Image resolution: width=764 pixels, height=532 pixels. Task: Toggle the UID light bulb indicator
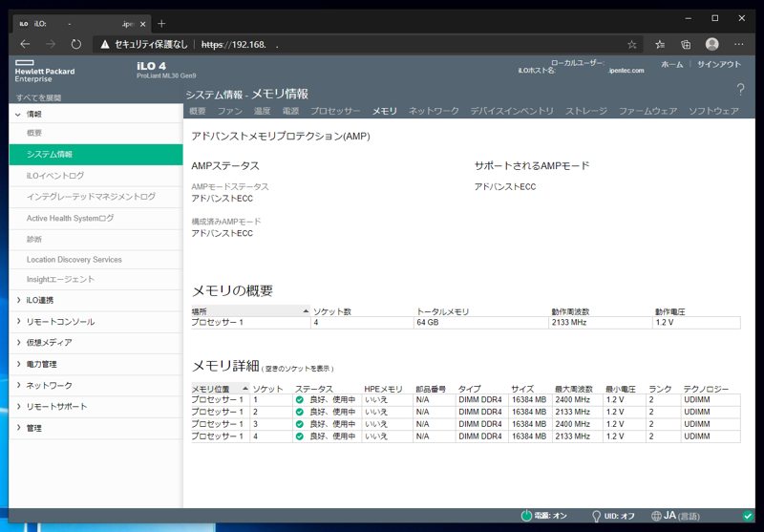596,516
